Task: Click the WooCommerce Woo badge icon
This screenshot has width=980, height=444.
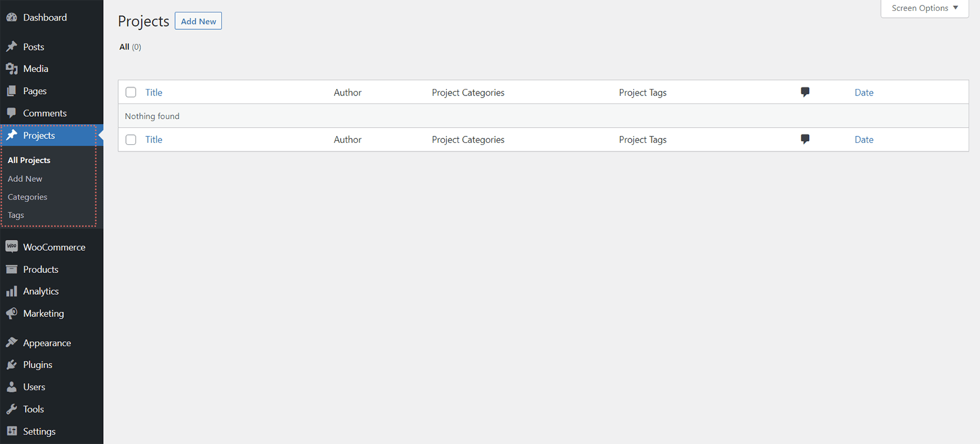Action: pos(12,246)
